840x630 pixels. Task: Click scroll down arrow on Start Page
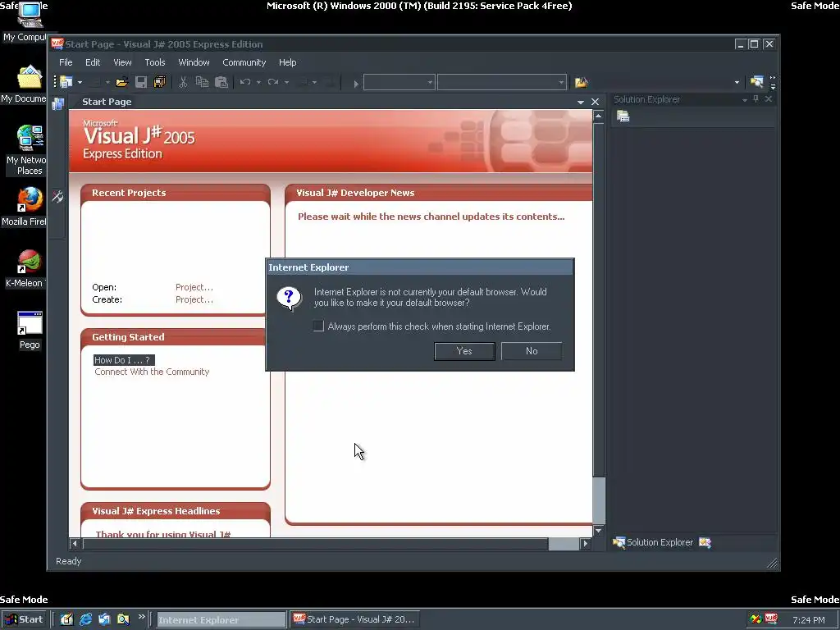tap(598, 531)
